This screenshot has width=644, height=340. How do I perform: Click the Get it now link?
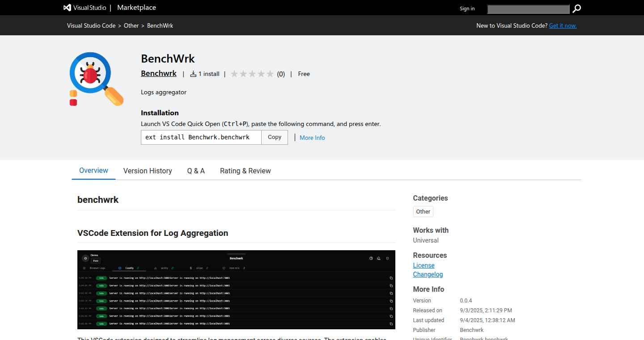point(563,25)
